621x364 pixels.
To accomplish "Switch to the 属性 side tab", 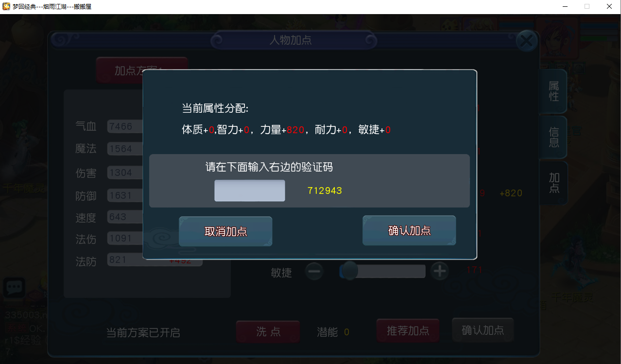I will (x=553, y=91).
